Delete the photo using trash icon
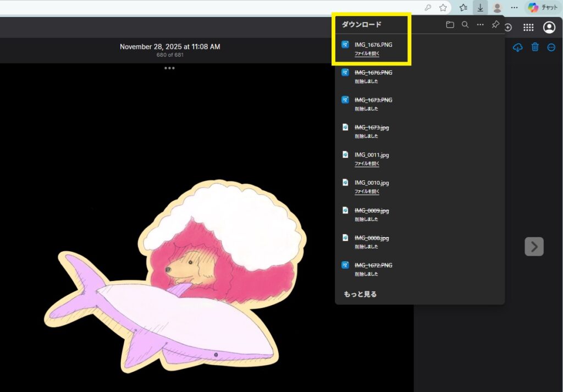 coord(535,48)
